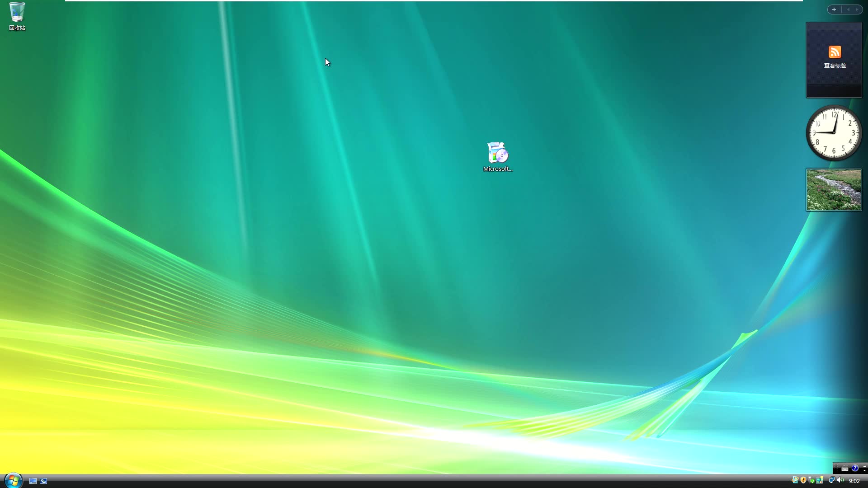Click the language bar help icon
868x488 pixels.
click(855, 468)
